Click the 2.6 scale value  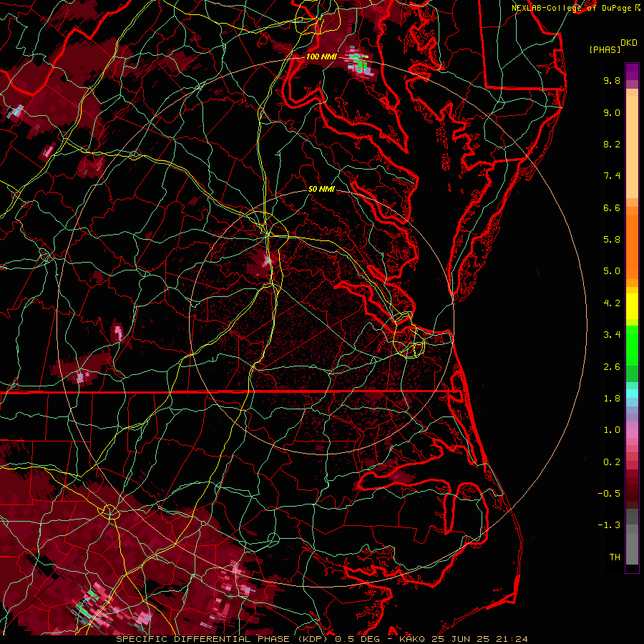pos(612,367)
